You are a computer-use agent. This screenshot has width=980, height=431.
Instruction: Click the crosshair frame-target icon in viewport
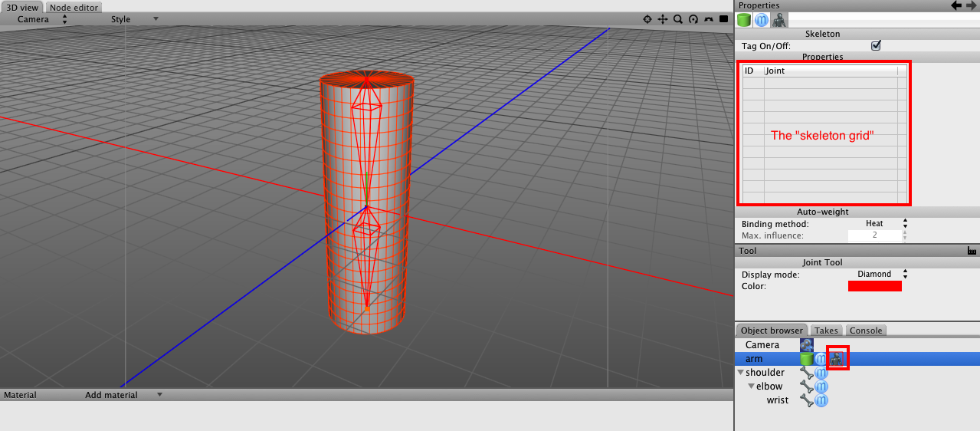pyautogui.click(x=647, y=19)
